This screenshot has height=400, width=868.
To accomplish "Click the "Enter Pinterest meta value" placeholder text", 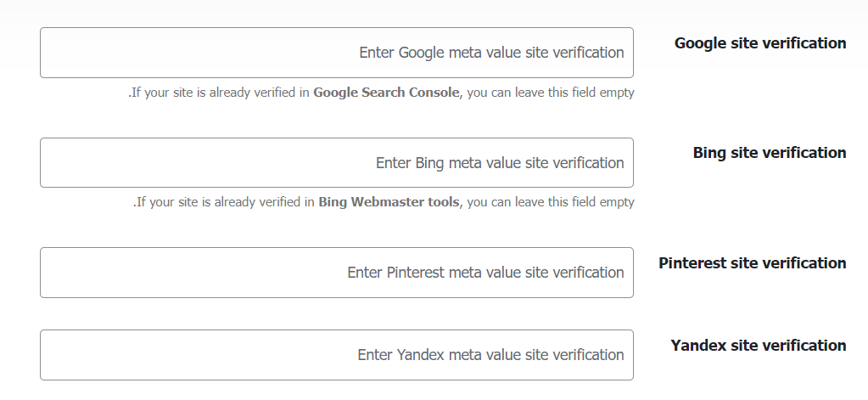I will pos(485,273).
